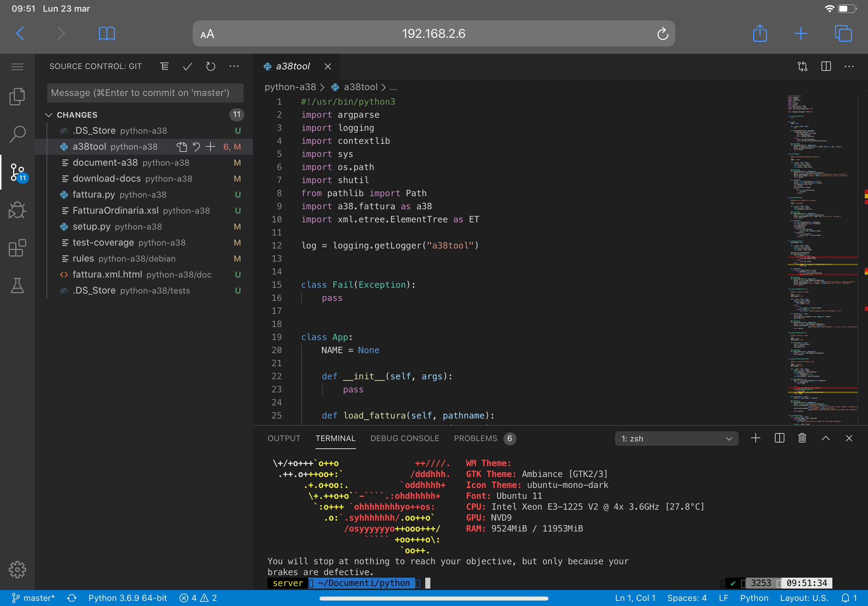Commit changes with the checkmark icon
The width and height of the screenshot is (868, 606).
187,66
